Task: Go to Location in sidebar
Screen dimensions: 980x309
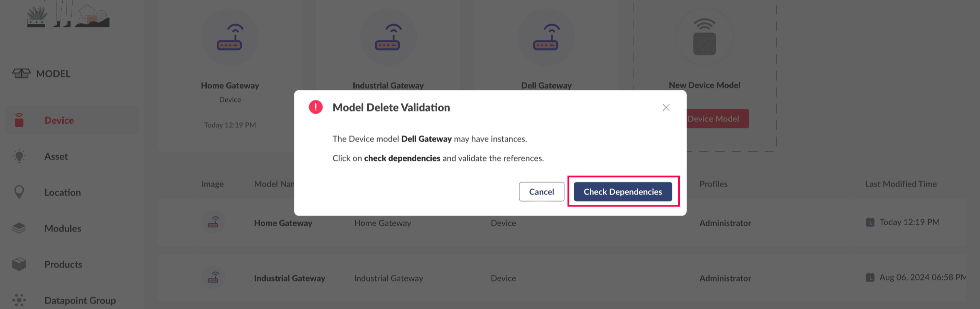Action: coord(62,192)
